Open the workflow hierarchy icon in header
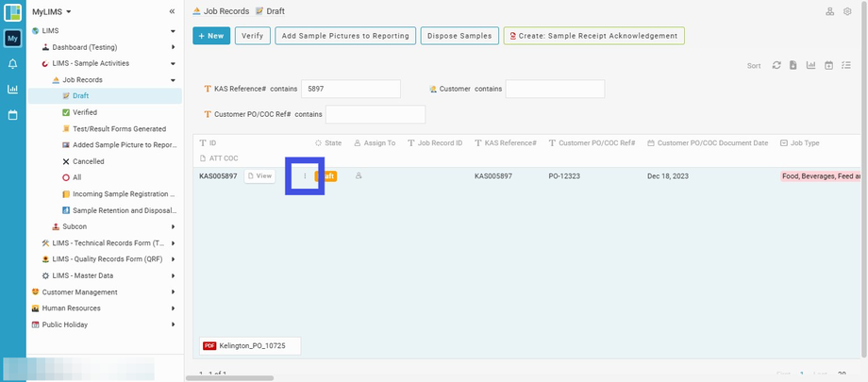868x382 pixels. tap(830, 11)
